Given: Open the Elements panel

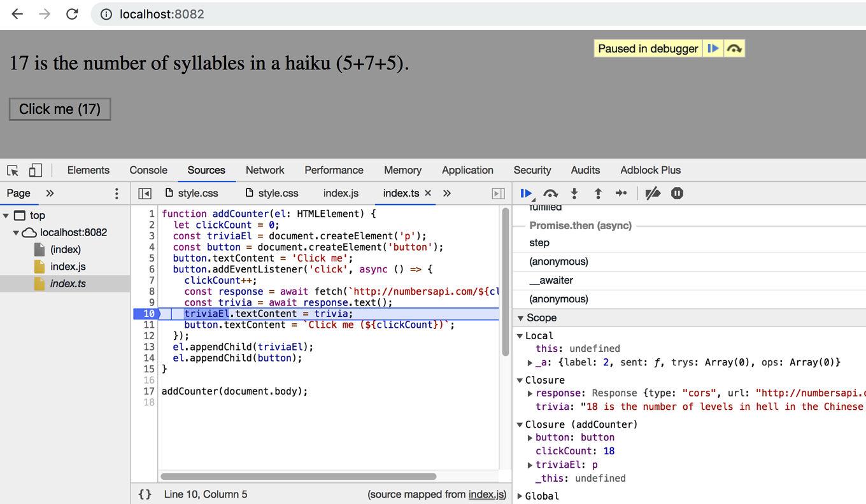Looking at the screenshot, I should [89, 170].
